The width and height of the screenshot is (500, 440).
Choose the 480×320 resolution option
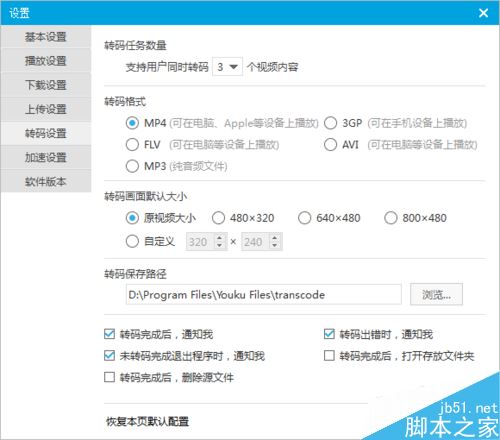pos(218,218)
